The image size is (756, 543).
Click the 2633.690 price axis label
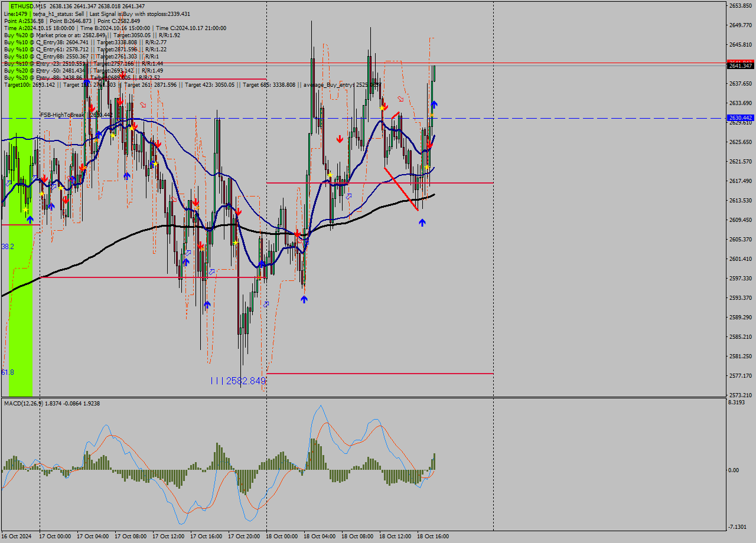click(x=741, y=103)
